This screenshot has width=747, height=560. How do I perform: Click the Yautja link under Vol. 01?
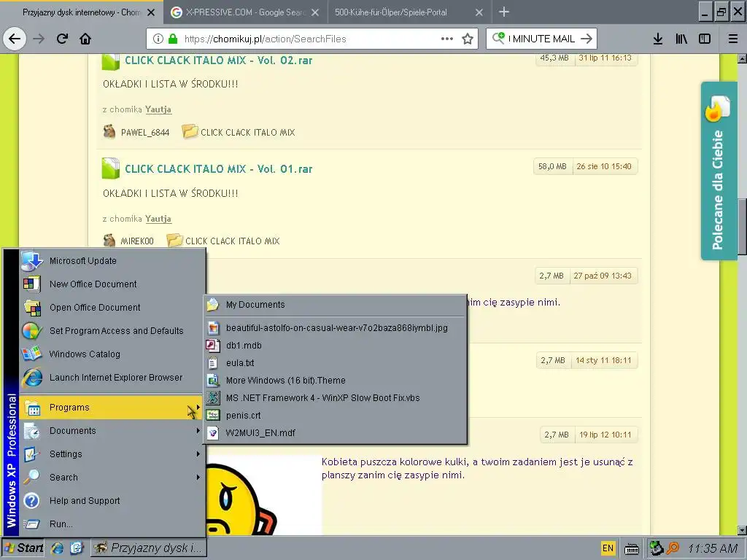click(x=158, y=219)
